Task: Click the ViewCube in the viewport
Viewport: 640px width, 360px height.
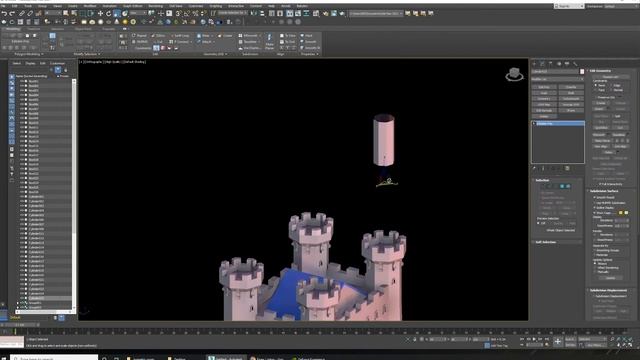Action: click(514, 74)
